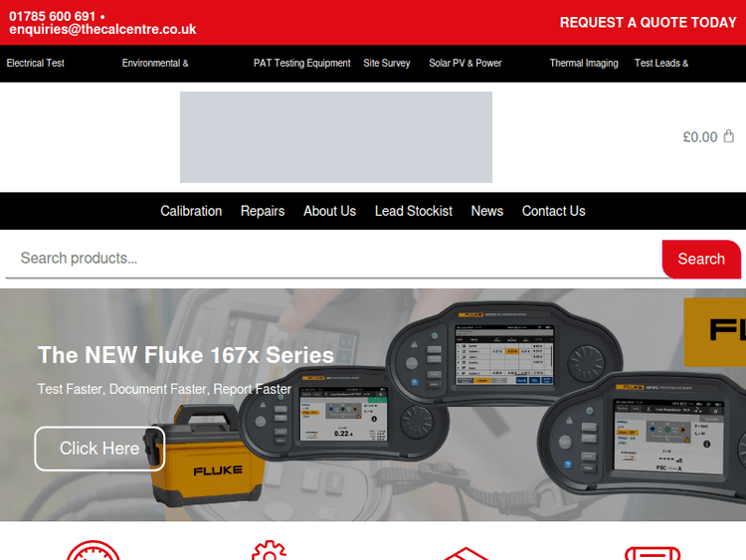Expand the Test Leads & category menu

661,63
